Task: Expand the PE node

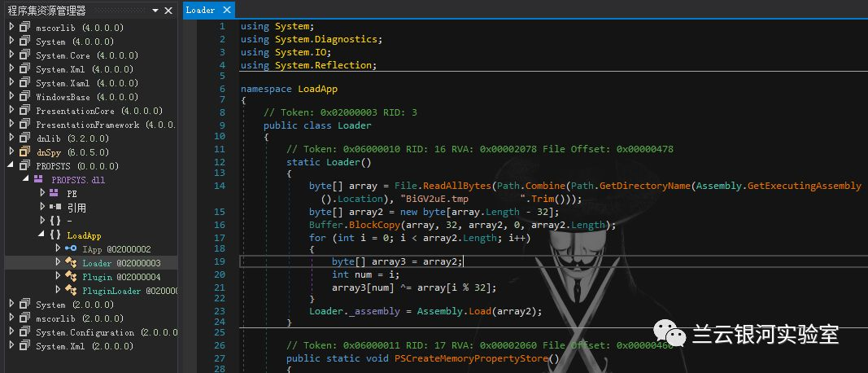Action: click(42, 193)
